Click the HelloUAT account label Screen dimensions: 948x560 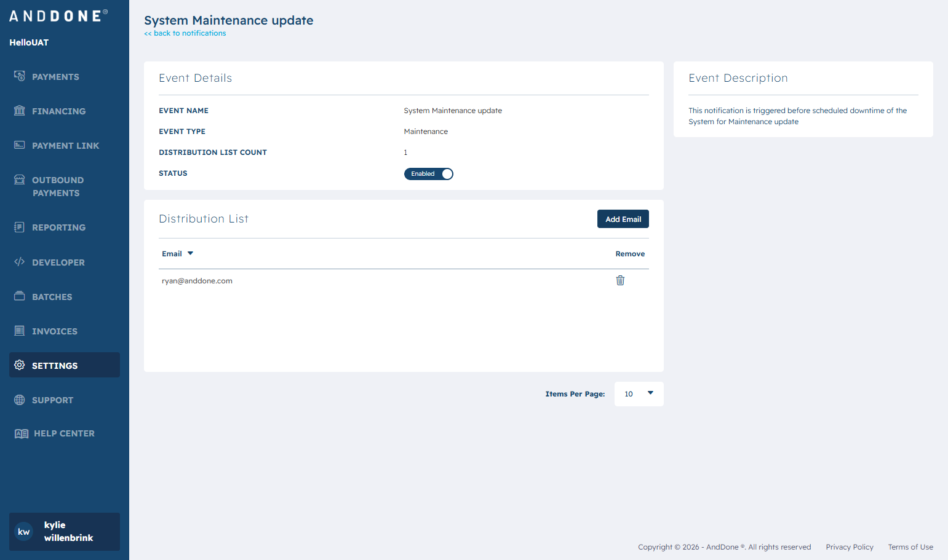[29, 42]
